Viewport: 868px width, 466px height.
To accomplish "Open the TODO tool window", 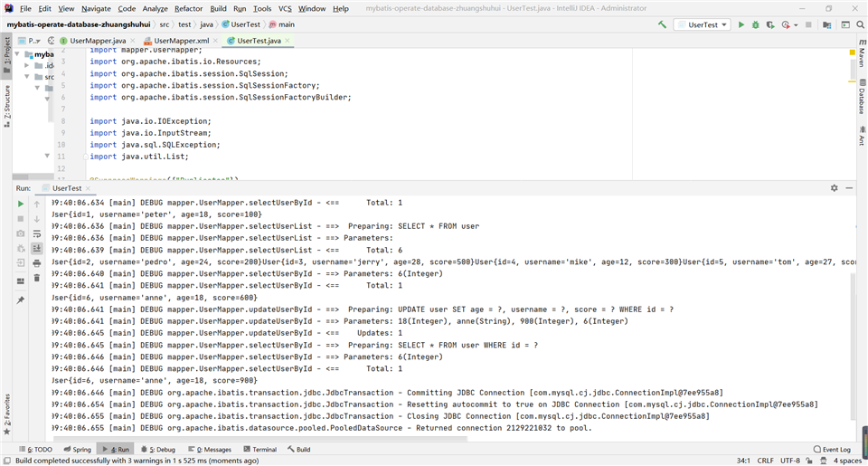I will tap(35, 450).
